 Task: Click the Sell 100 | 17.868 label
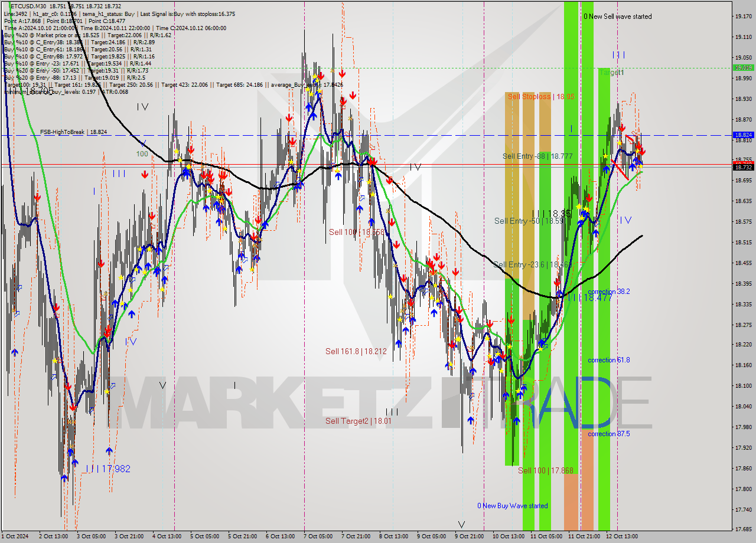[x=546, y=470]
